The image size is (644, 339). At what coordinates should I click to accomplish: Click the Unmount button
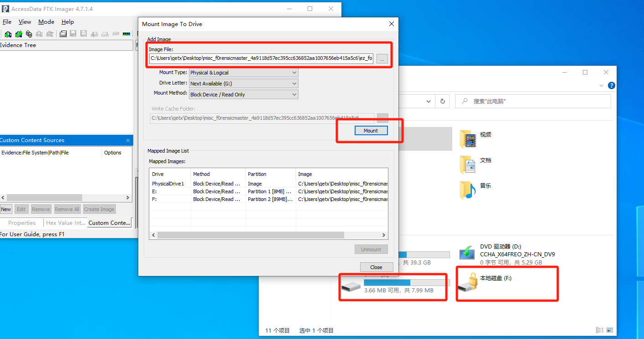pyautogui.click(x=371, y=249)
